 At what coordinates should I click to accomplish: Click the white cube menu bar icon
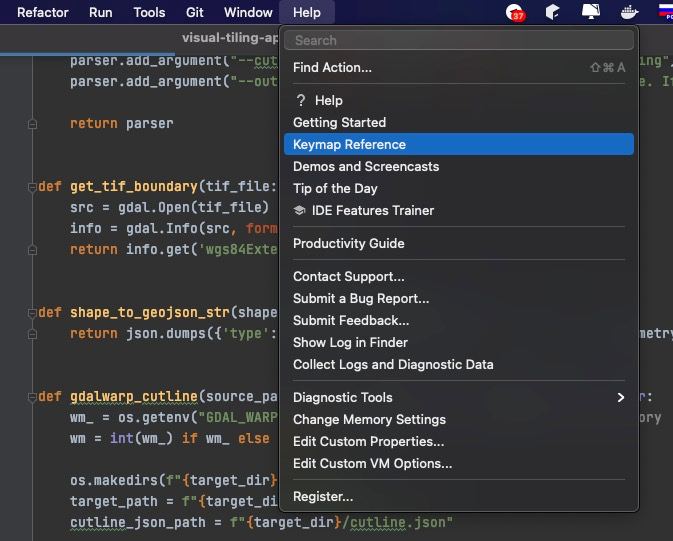click(x=553, y=12)
